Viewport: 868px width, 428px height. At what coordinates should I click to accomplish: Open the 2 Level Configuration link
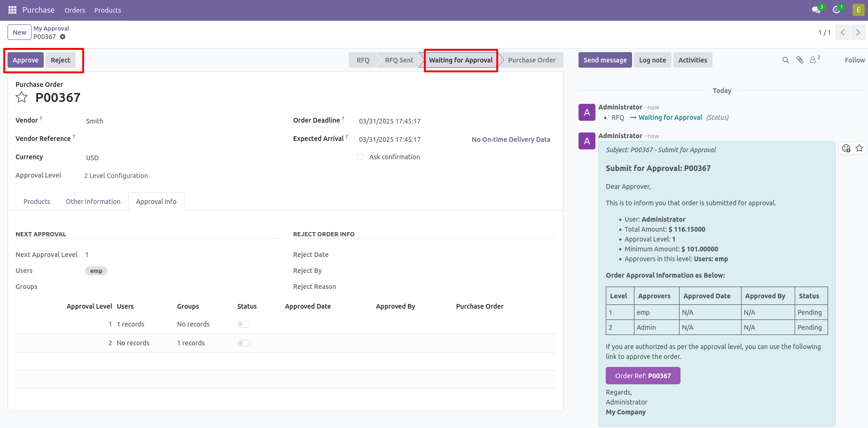[116, 176]
